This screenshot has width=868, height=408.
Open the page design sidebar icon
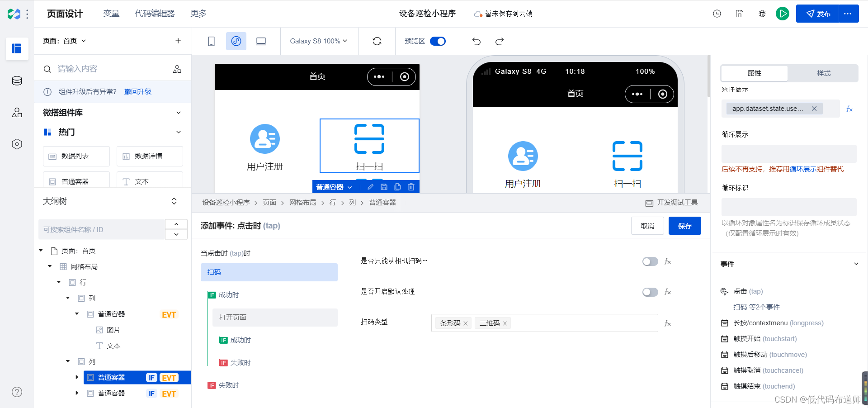[17, 48]
